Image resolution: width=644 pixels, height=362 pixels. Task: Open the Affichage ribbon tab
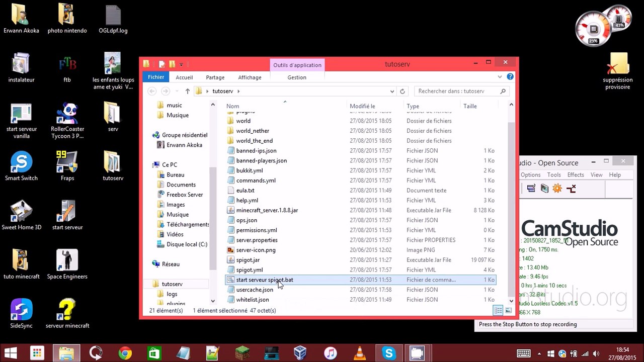pos(250,77)
